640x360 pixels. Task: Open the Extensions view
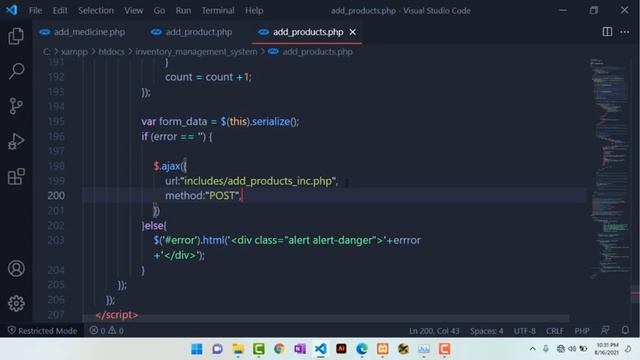(16, 176)
